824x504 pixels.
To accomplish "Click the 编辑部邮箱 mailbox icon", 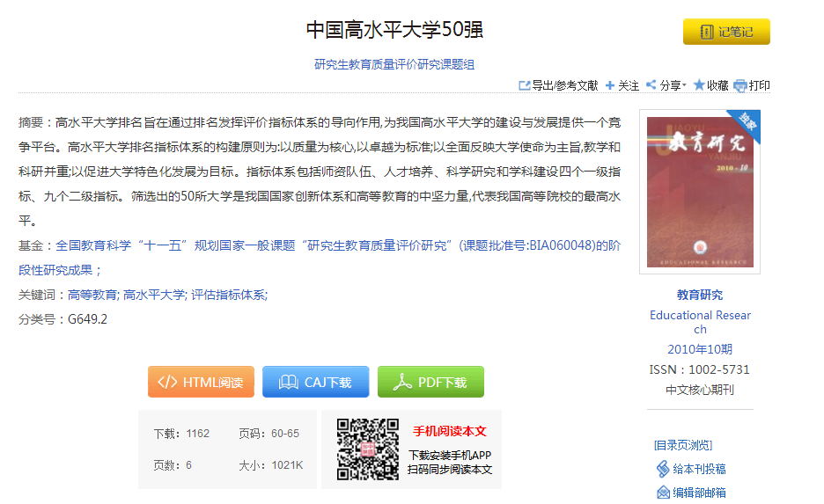I will point(663,493).
